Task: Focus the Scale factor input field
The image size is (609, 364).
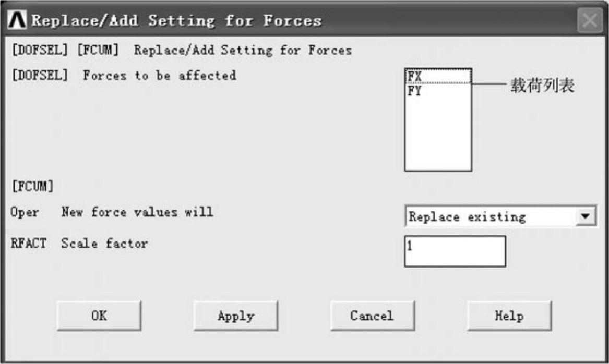Action: point(455,251)
